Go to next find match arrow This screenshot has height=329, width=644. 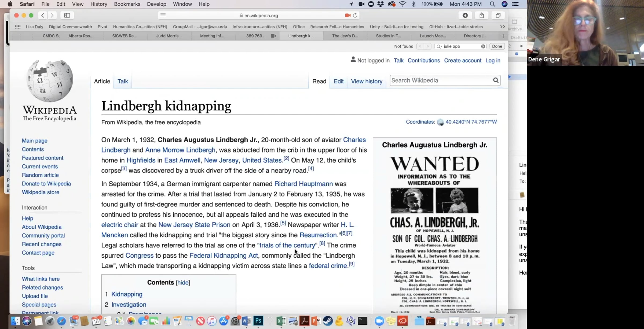428,46
